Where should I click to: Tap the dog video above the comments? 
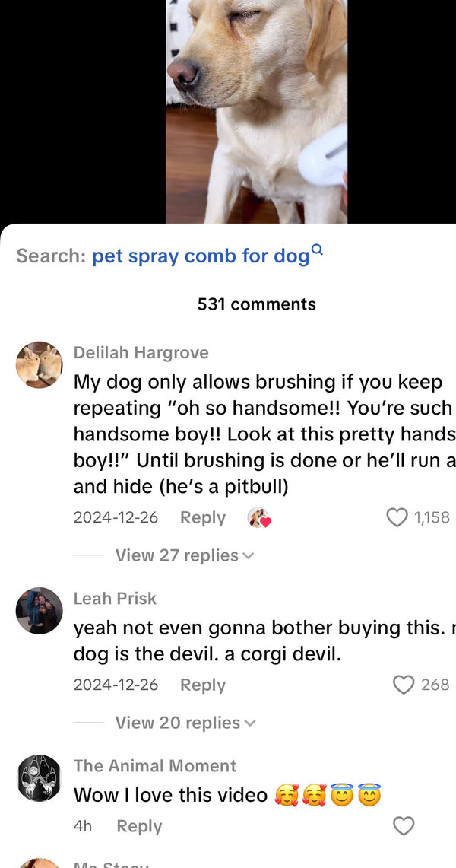click(256, 111)
